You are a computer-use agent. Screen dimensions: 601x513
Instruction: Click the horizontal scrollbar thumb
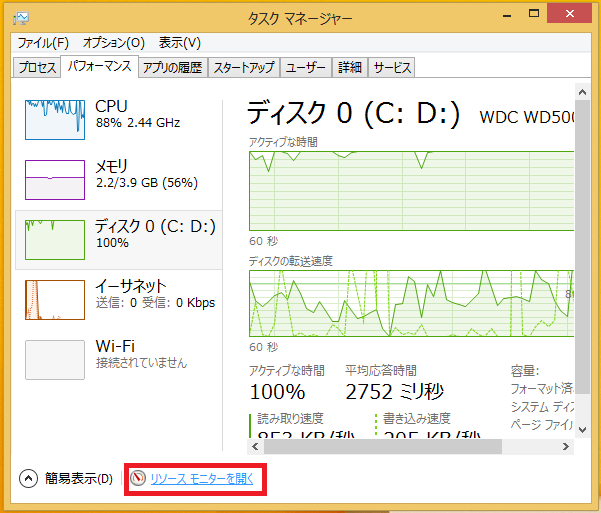tap(383, 447)
